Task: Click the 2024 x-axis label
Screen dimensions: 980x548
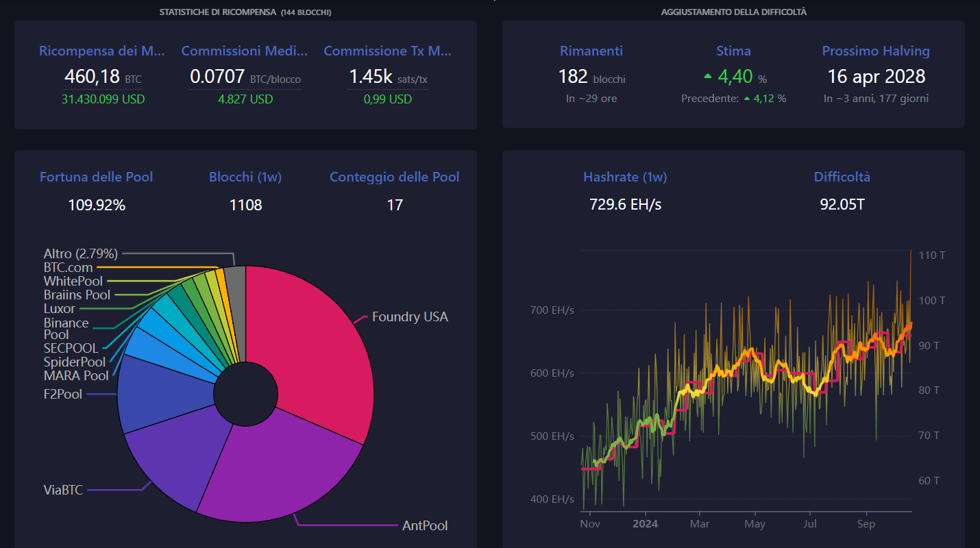Action: 645,524
